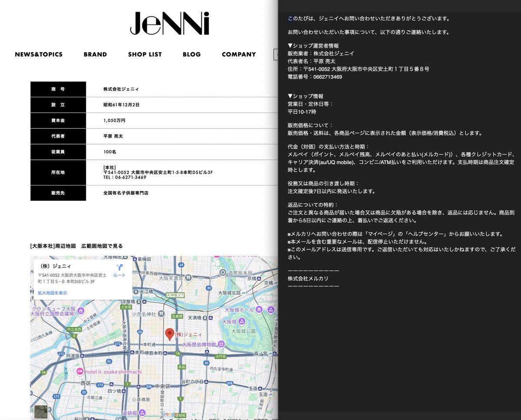Open the SHOP LIST menu
Screen dimensions: 521x420
point(145,54)
